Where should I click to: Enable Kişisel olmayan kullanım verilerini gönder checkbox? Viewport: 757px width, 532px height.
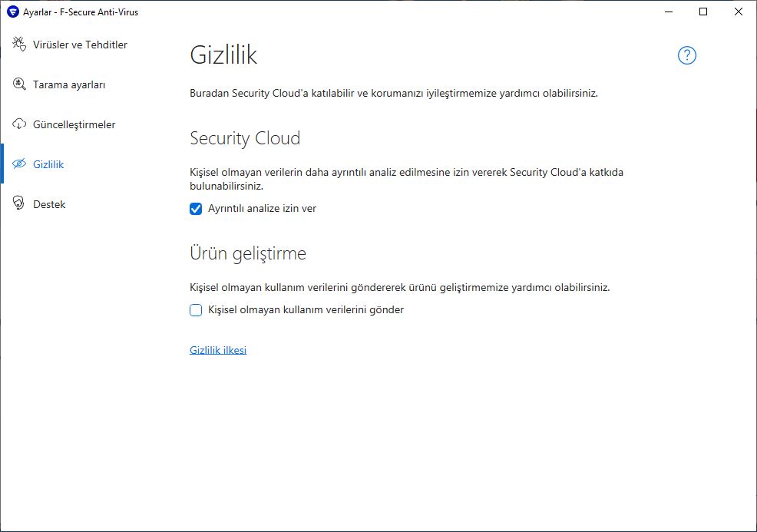click(x=196, y=310)
